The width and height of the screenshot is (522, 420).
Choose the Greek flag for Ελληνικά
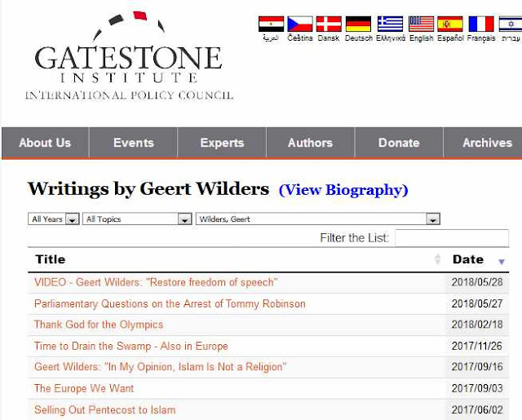coord(390,24)
